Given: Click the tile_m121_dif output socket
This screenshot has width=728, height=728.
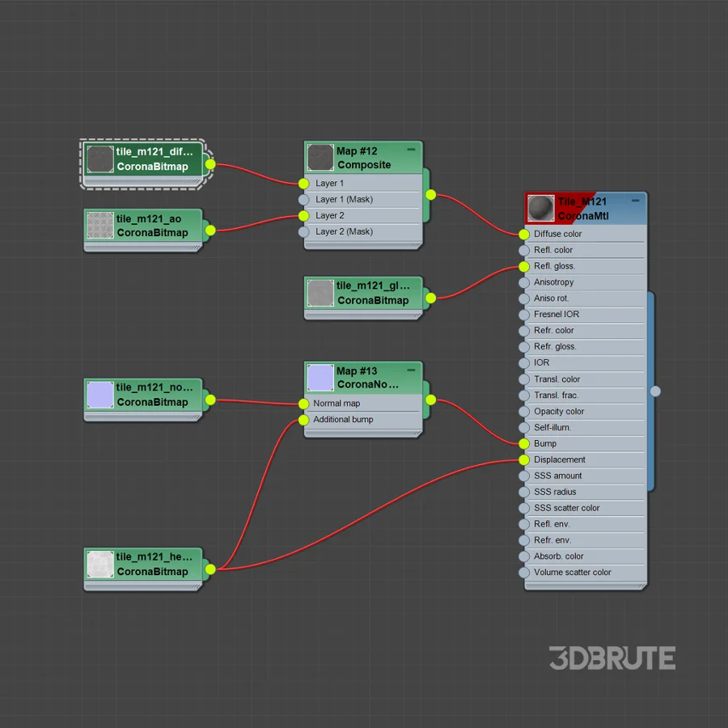Looking at the screenshot, I should click(210, 164).
